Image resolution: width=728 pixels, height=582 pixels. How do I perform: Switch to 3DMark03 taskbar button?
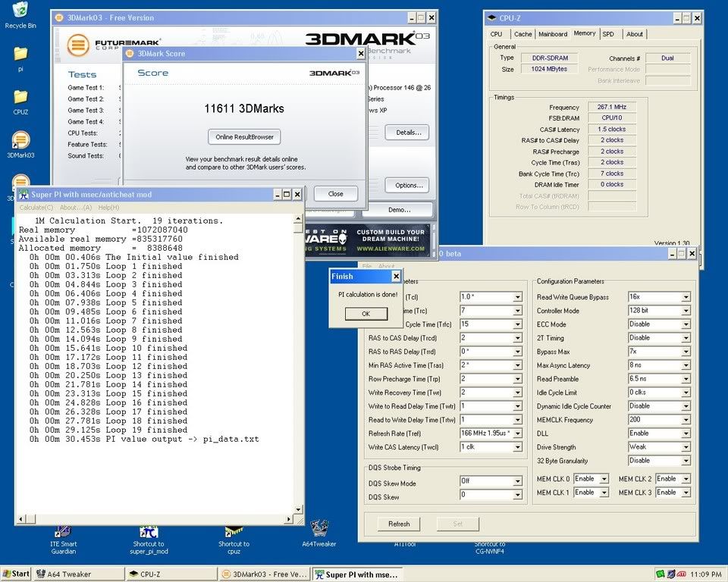coord(265,574)
